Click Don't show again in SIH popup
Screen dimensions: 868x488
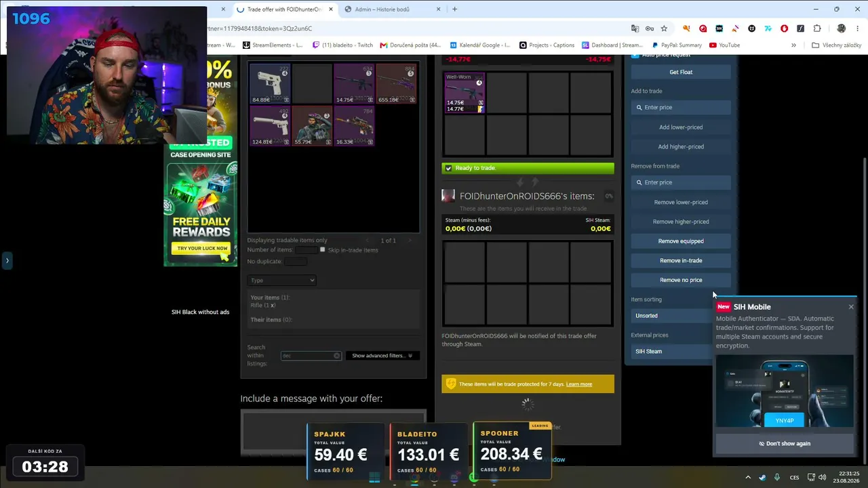(x=785, y=444)
